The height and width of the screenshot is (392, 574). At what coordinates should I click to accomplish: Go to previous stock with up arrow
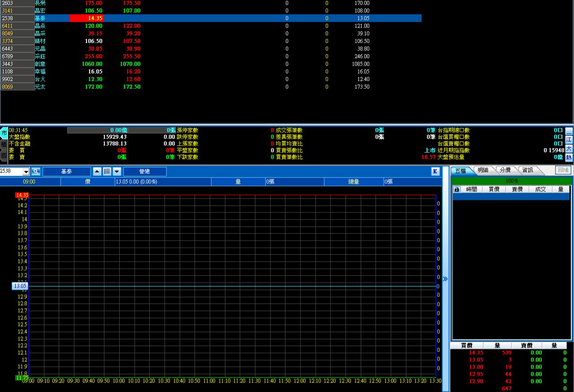[97, 172]
